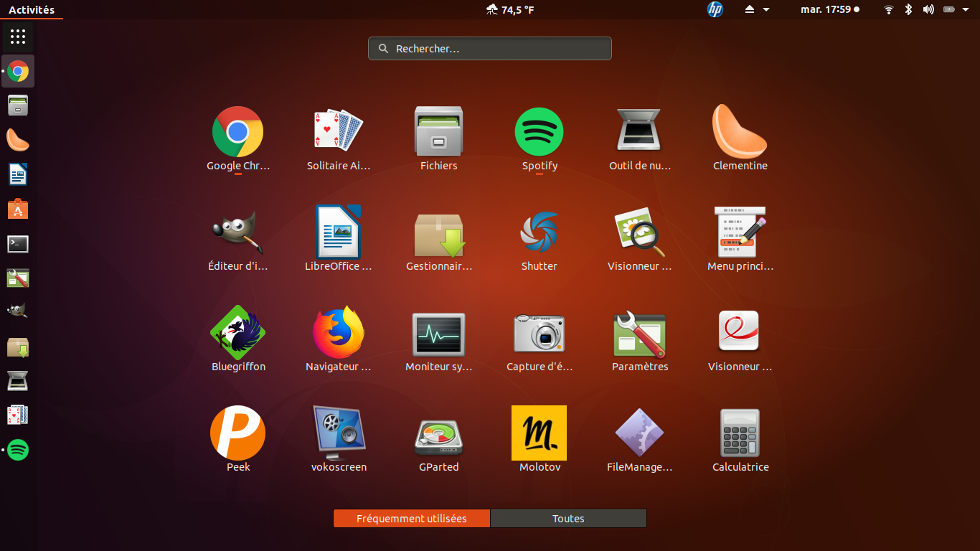Screen dimensions: 980x551
Task: Click the volume speaker icon in top bar
Action: tap(928, 9)
